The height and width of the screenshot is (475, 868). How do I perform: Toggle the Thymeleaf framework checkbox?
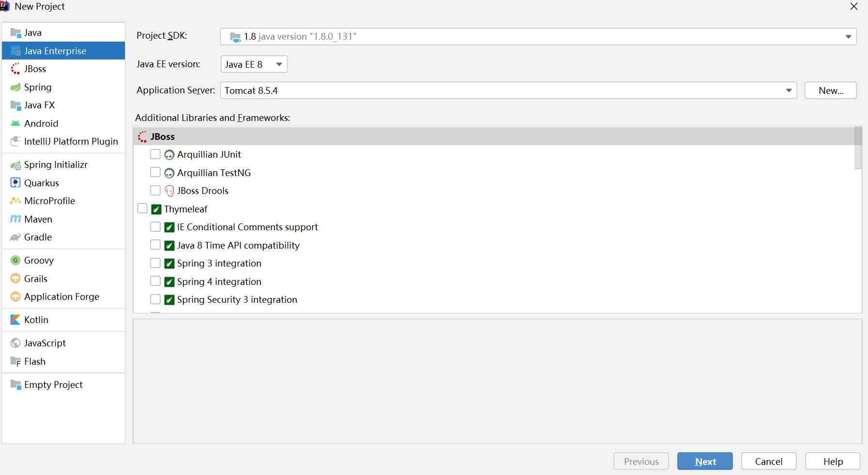(142, 208)
